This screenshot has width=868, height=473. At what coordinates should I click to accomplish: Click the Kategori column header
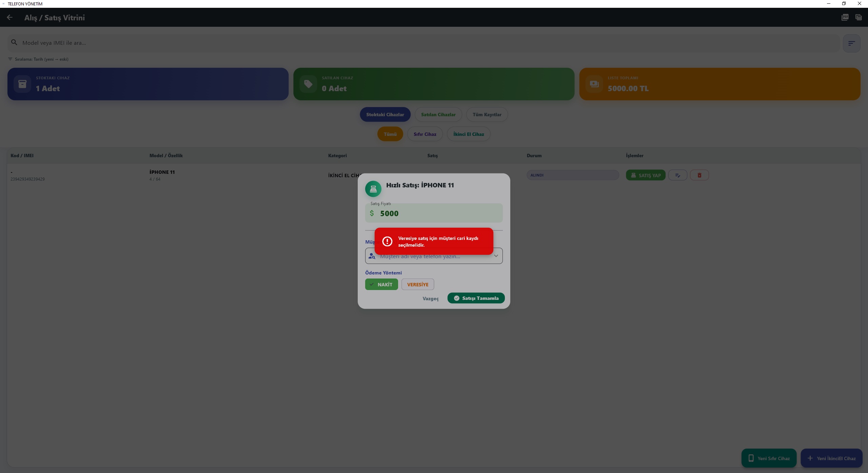[x=337, y=156]
